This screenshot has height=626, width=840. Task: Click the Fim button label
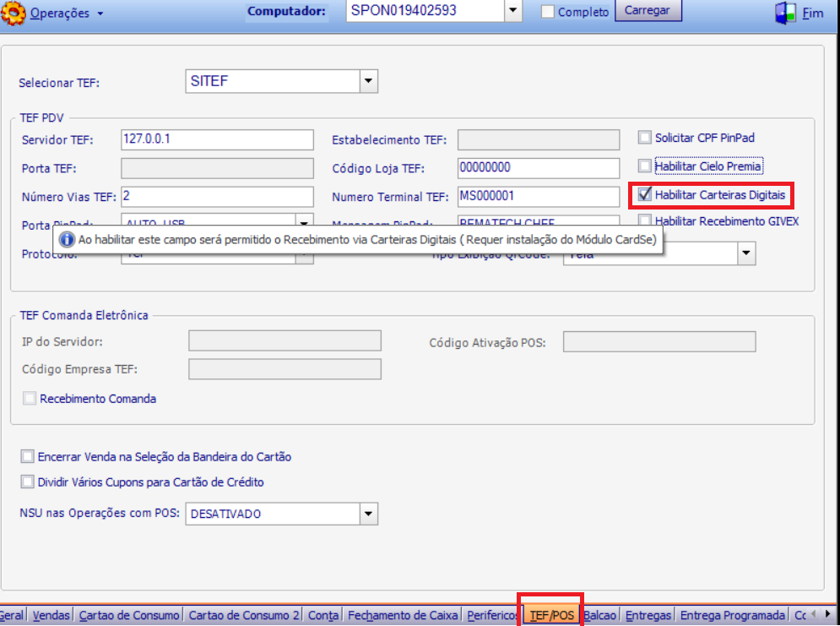click(813, 14)
